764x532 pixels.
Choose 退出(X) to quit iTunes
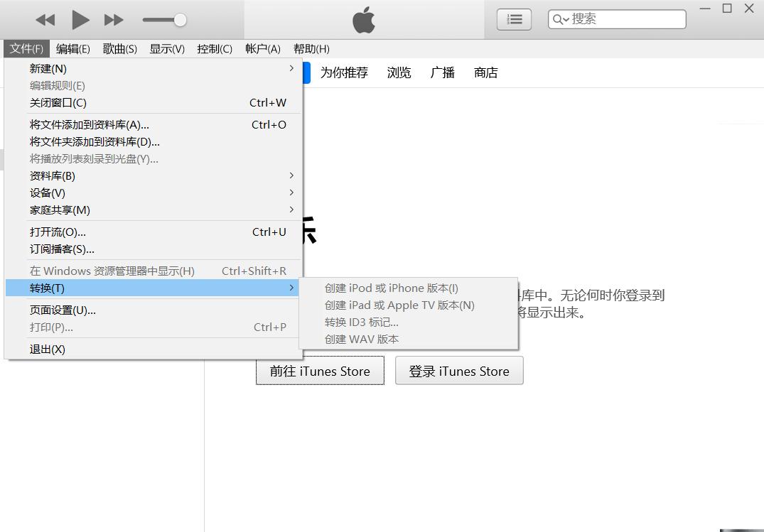(x=154, y=349)
